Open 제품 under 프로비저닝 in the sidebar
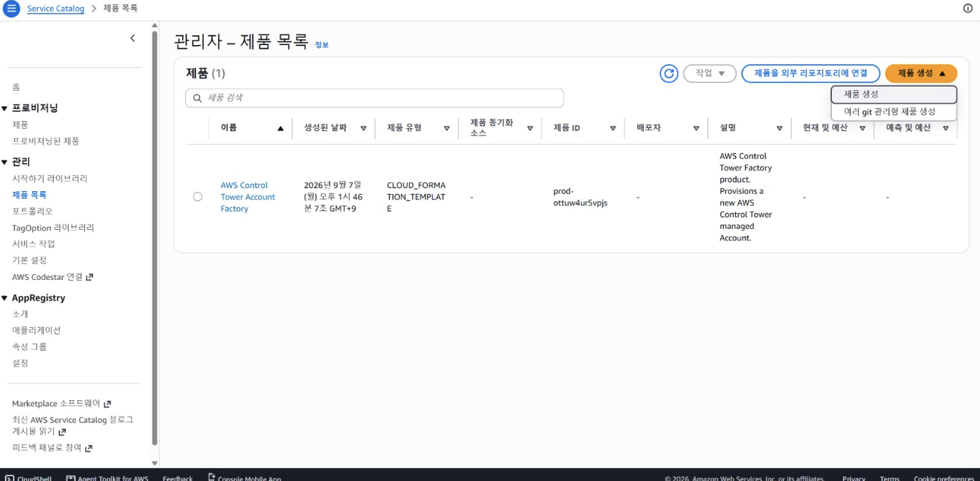This screenshot has width=980, height=481. (x=20, y=125)
